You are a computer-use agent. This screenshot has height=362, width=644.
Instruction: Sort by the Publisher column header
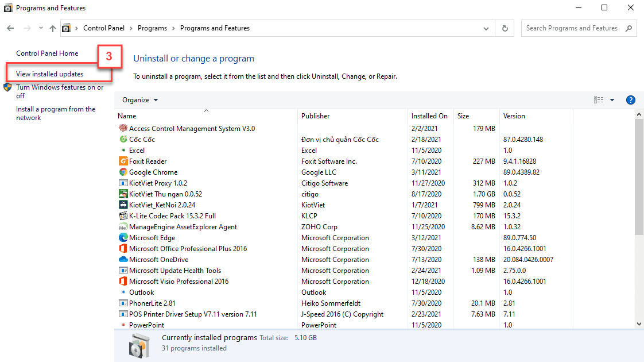[x=352, y=116]
